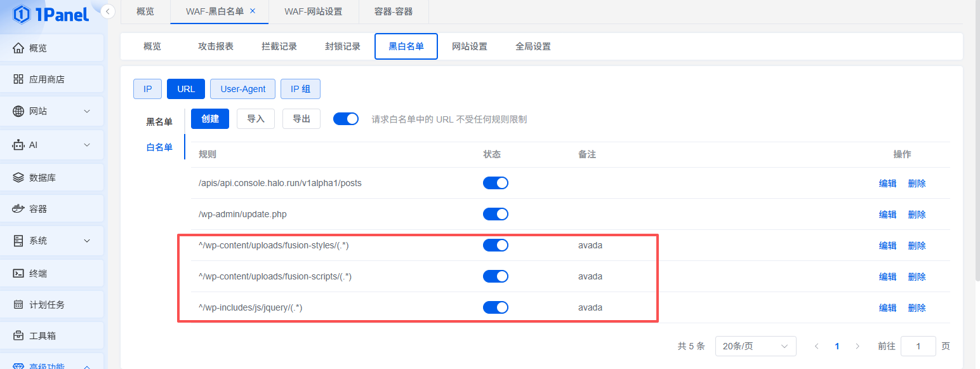Switch to the 容器-容器 top tab
This screenshot has width=980, height=369.
point(394,11)
